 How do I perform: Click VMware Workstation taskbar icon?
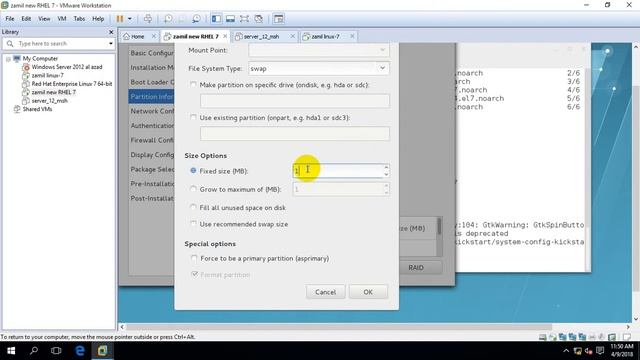[x=102, y=351]
